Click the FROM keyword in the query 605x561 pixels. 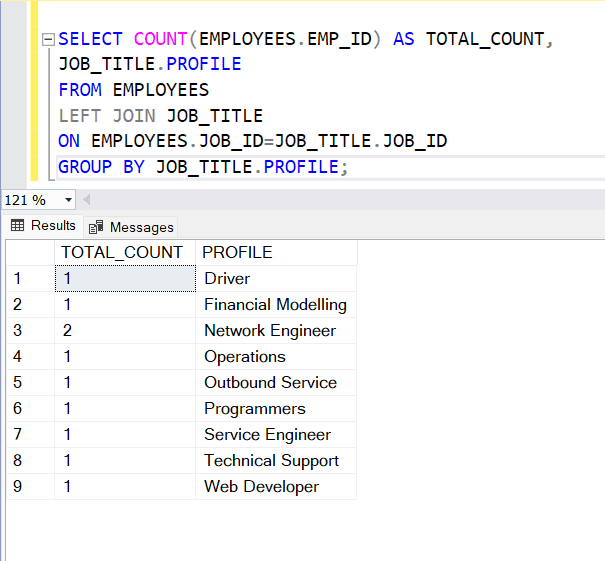click(x=80, y=90)
